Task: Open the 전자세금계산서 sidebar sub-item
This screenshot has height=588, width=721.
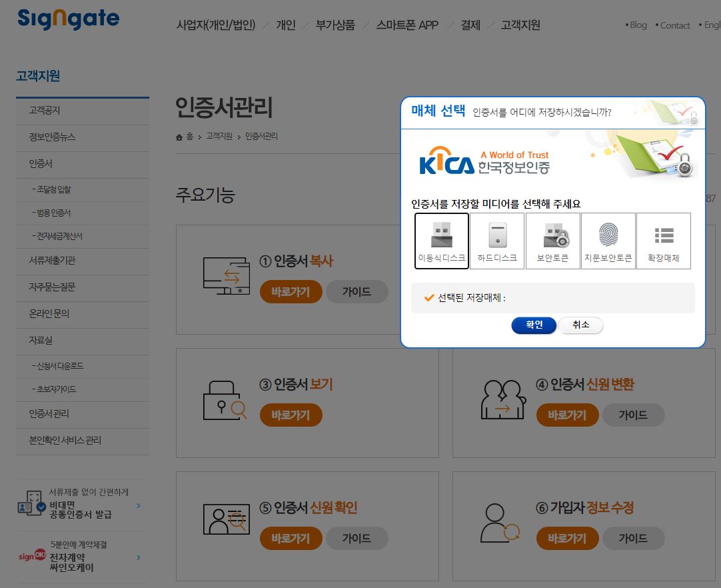Action: coord(83,237)
